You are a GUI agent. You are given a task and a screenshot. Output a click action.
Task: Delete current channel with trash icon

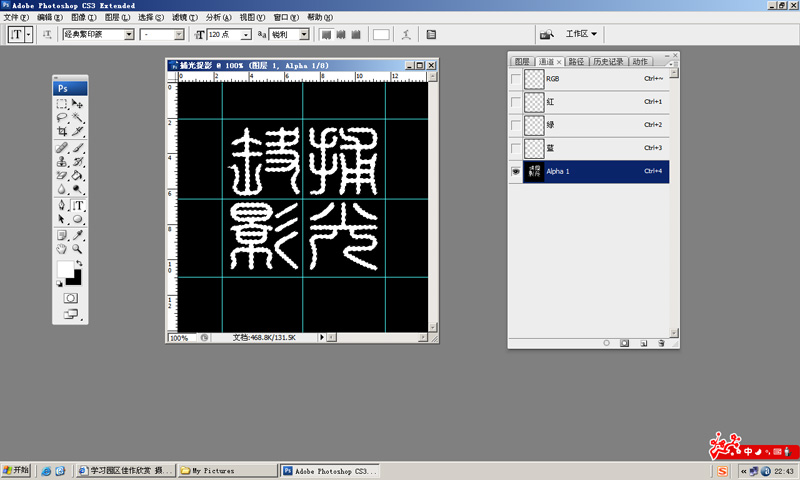(x=660, y=343)
